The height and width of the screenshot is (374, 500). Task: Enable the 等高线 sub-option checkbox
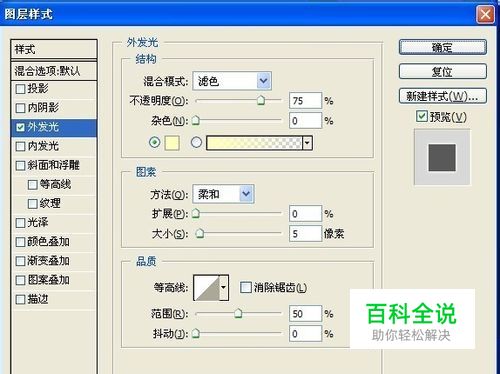coord(33,184)
